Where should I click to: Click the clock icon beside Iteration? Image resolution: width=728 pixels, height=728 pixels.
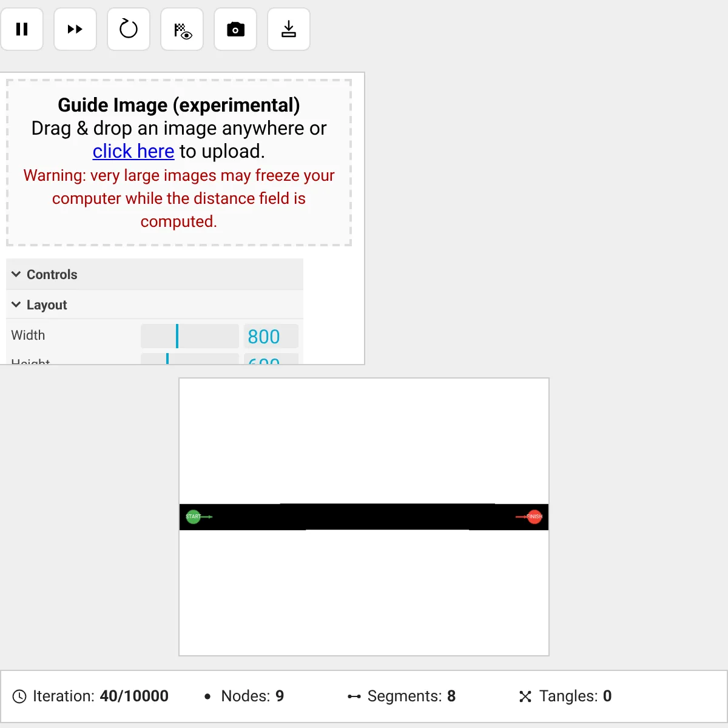pos(19,696)
